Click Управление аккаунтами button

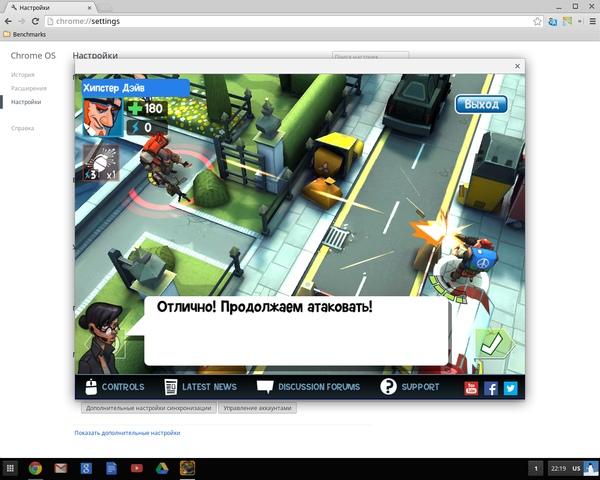coord(258,408)
